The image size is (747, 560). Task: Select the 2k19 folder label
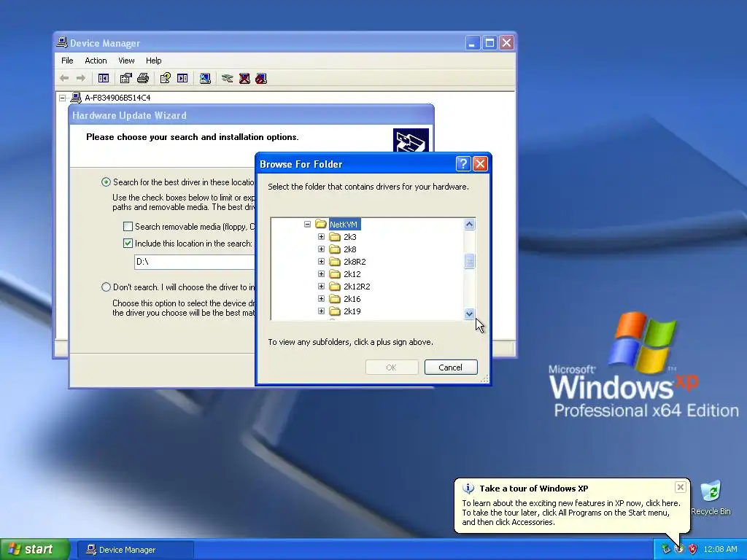[352, 311]
